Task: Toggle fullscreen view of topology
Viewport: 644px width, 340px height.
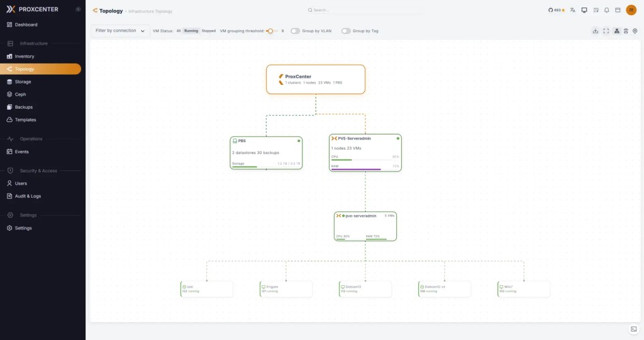Action: pos(606,31)
